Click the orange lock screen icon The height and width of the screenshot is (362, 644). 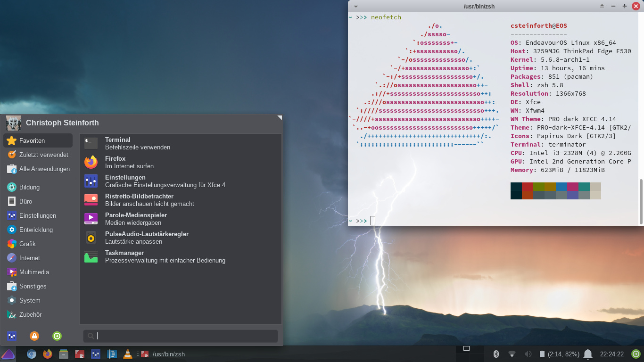[34, 336]
